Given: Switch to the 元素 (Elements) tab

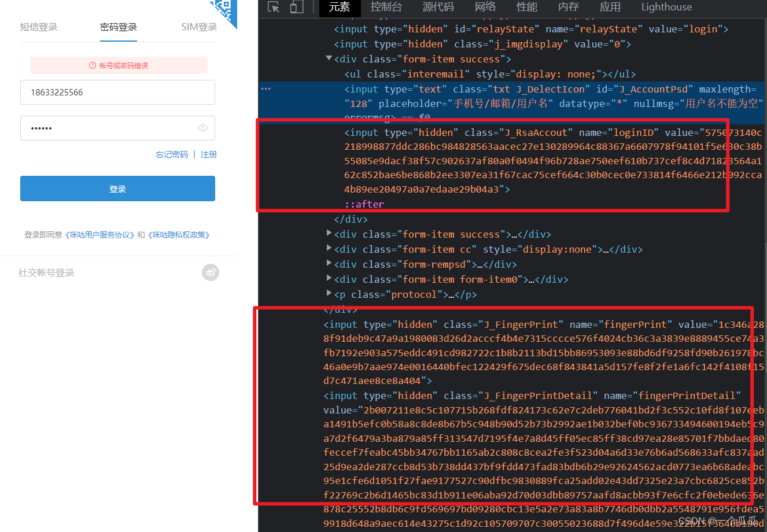Looking at the screenshot, I should [339, 7].
